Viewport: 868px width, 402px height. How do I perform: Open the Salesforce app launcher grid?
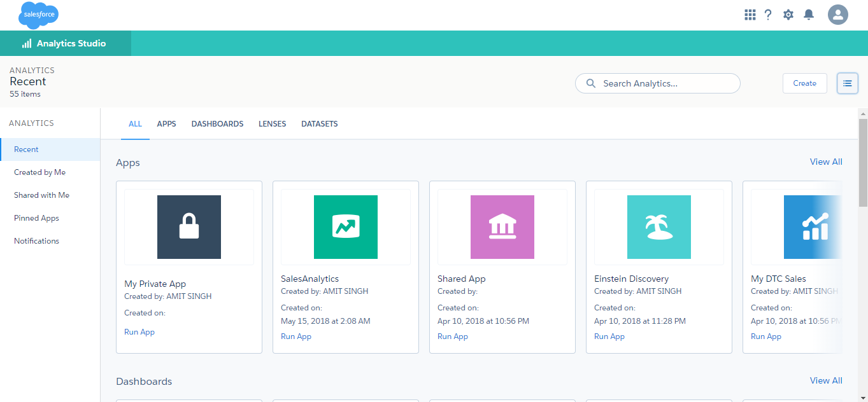[x=750, y=14]
